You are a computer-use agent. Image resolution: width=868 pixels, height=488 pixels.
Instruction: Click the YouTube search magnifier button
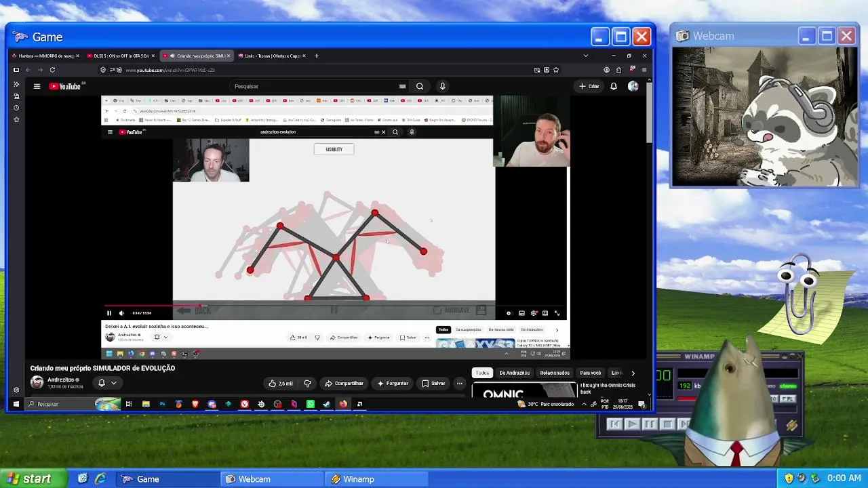420,86
